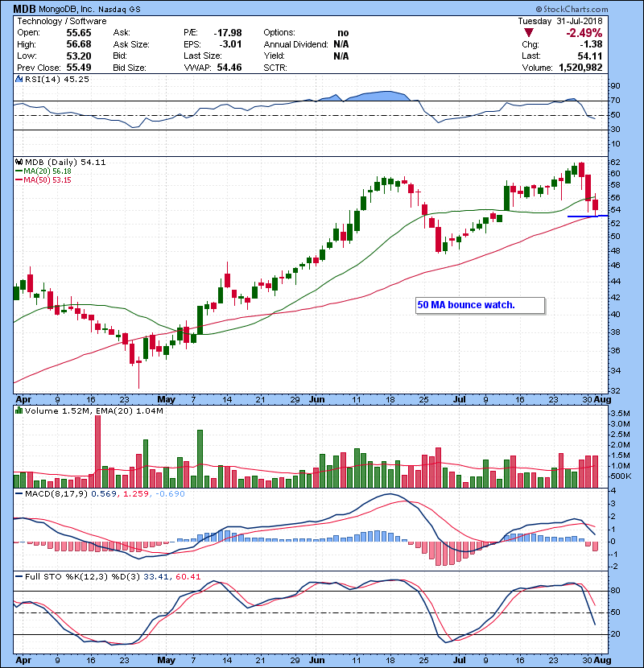Click the 'Last Size:' label

click(x=203, y=56)
